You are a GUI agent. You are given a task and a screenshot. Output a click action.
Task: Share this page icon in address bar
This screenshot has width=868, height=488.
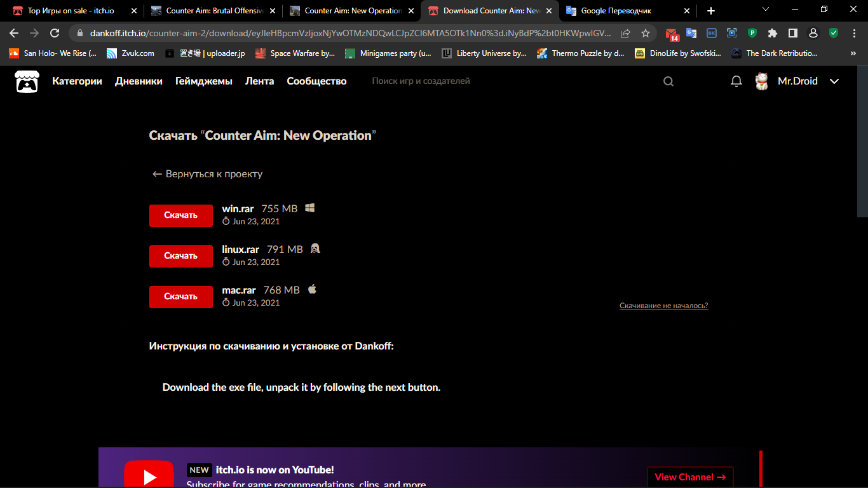625,33
